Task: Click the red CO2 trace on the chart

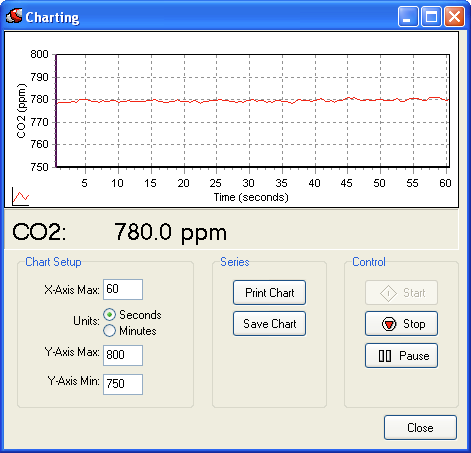Action: coord(217,100)
